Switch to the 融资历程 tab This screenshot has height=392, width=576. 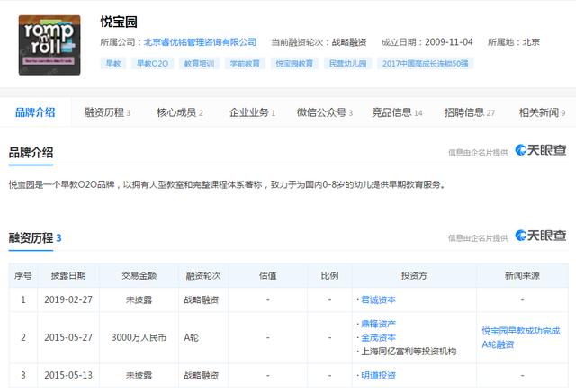pos(107,112)
